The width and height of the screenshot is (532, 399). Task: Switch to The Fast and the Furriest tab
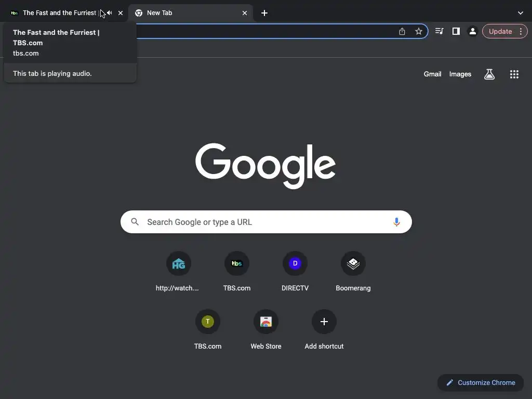(59, 13)
